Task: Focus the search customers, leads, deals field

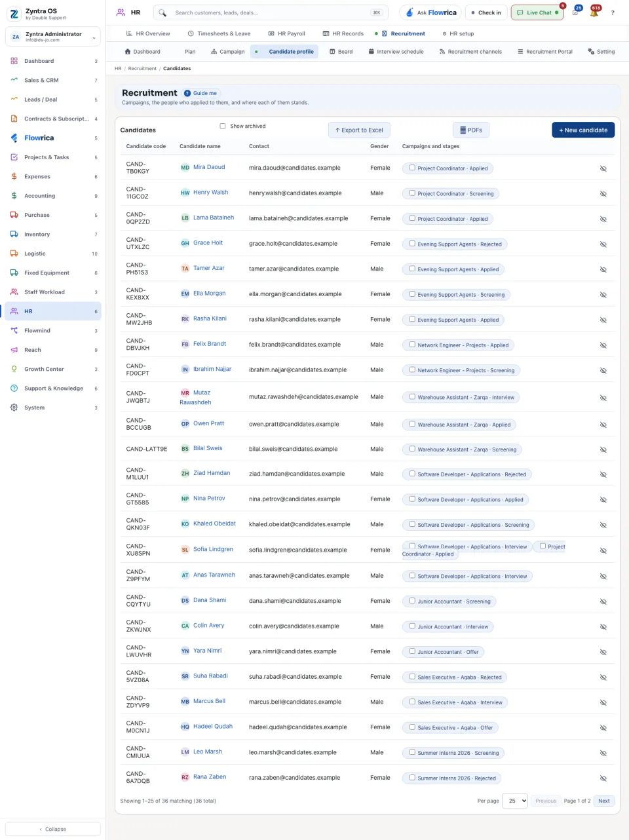Action: 271,12
